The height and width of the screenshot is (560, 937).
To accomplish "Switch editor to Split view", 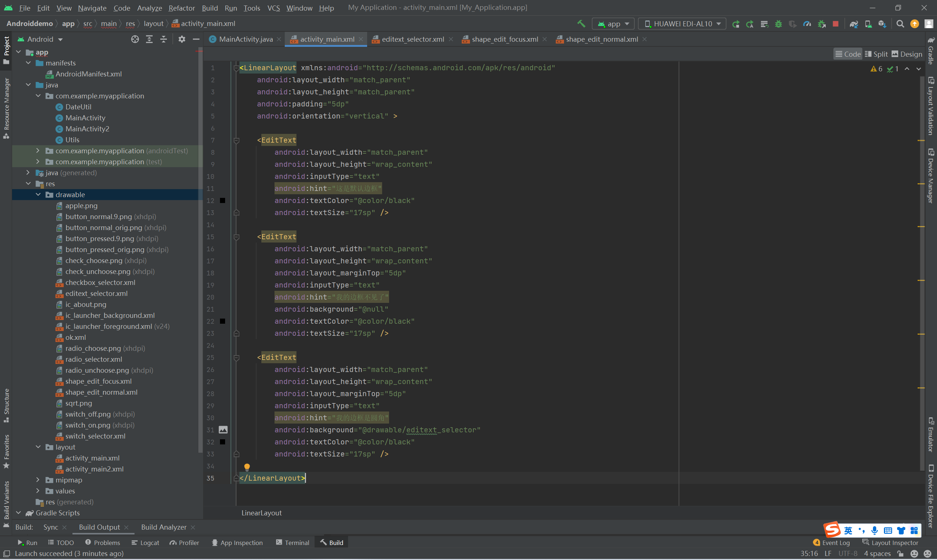I will tap(876, 54).
